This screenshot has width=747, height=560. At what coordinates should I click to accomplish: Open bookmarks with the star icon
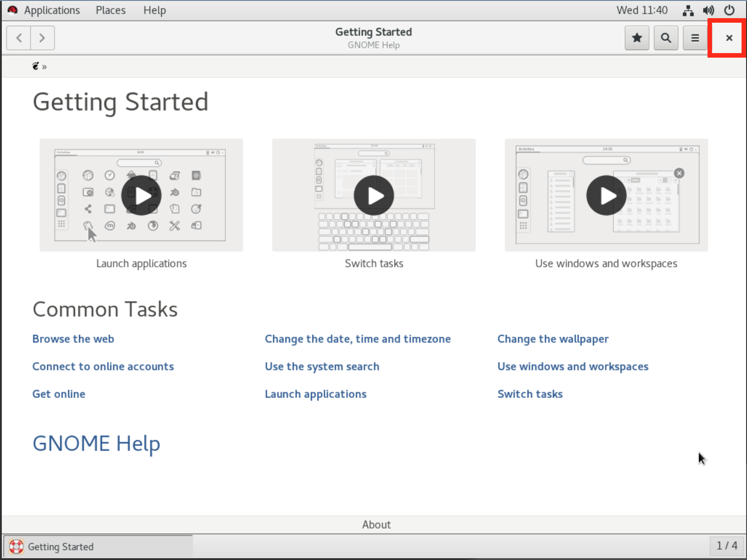pyautogui.click(x=637, y=38)
